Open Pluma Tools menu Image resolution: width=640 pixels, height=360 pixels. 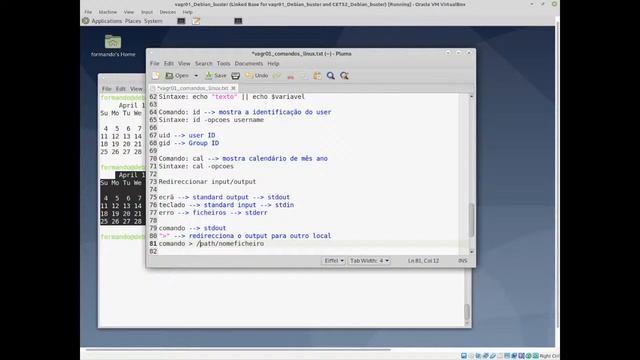tap(223, 64)
